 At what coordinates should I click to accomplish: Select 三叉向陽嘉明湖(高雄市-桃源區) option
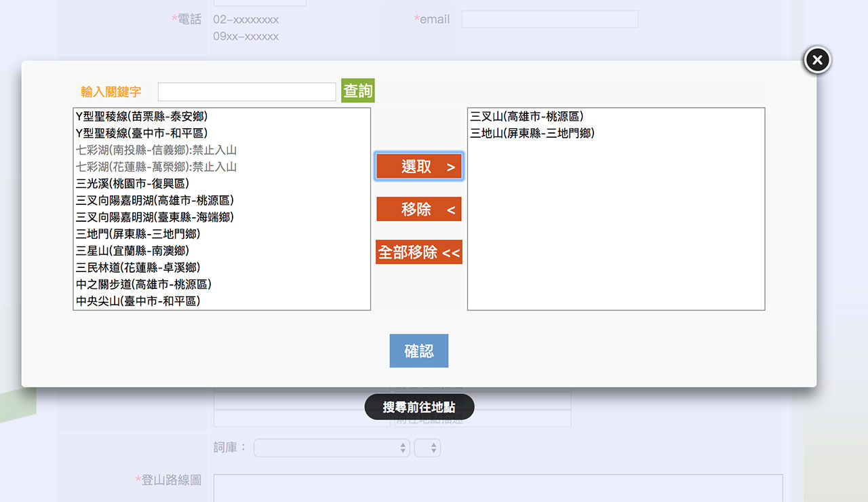coord(155,201)
